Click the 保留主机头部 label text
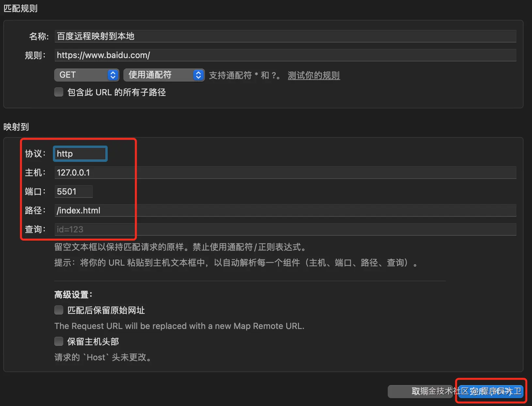This screenshot has width=532, height=406. 93,341
